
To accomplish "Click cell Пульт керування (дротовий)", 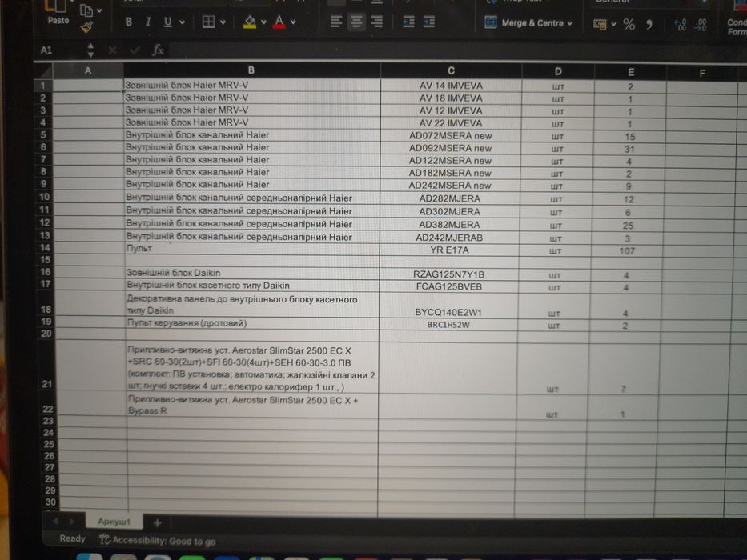I will (252, 323).
